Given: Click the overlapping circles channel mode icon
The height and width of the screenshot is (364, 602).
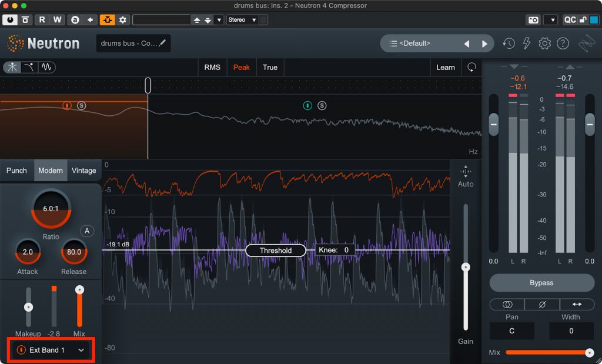Looking at the screenshot, I should coord(507,305).
